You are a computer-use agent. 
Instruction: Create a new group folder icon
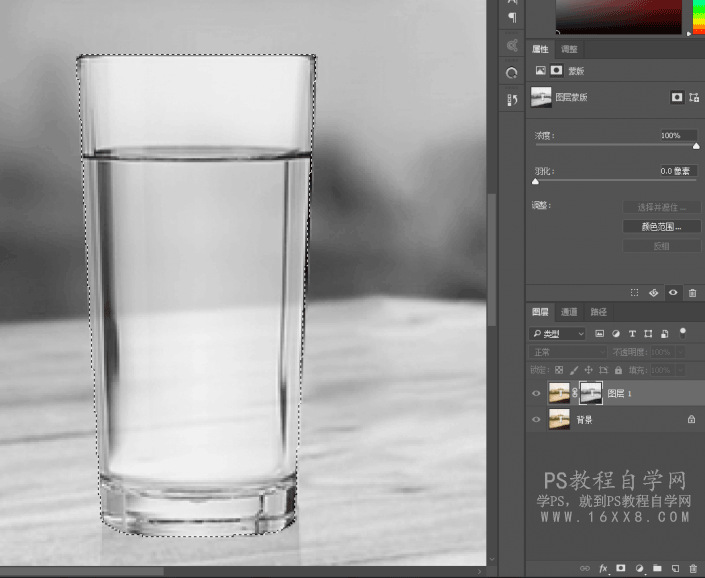(657, 569)
